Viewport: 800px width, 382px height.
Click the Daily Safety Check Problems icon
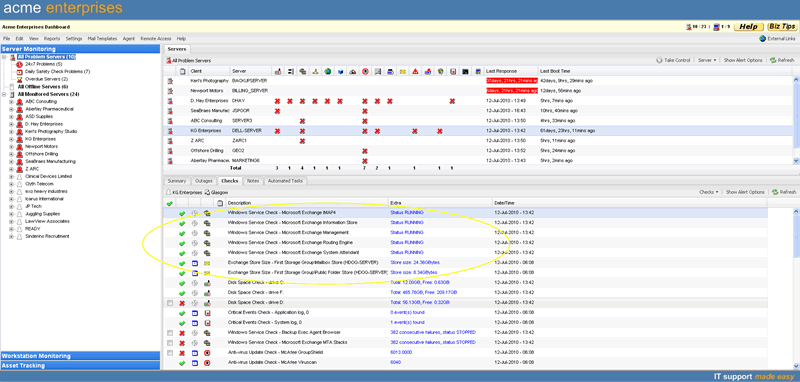coord(20,72)
